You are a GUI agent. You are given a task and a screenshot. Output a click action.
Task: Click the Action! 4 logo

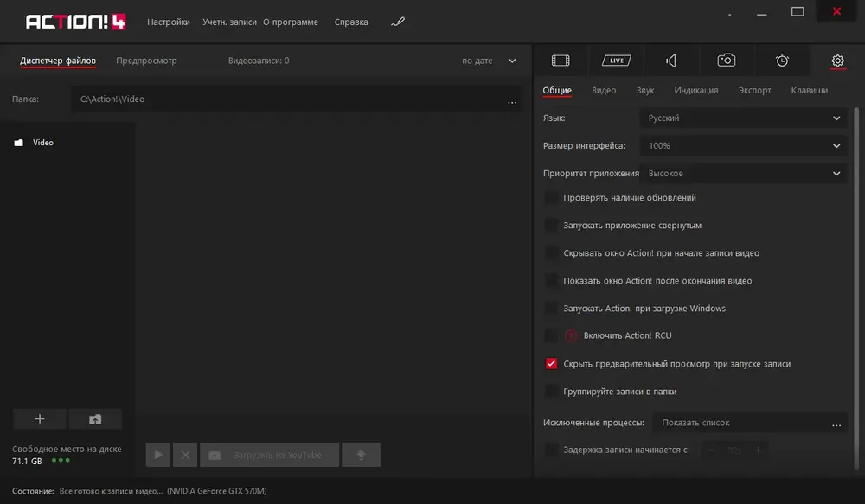click(75, 22)
